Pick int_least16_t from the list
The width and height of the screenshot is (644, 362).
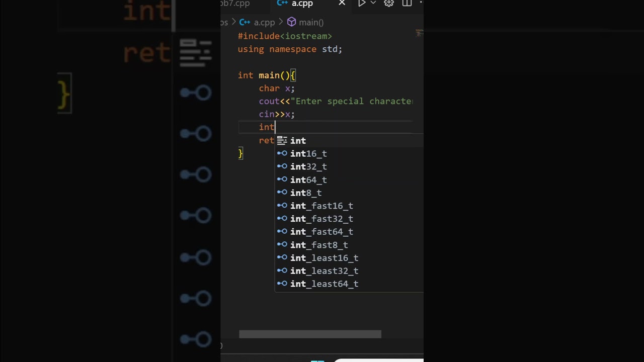(x=349, y=258)
